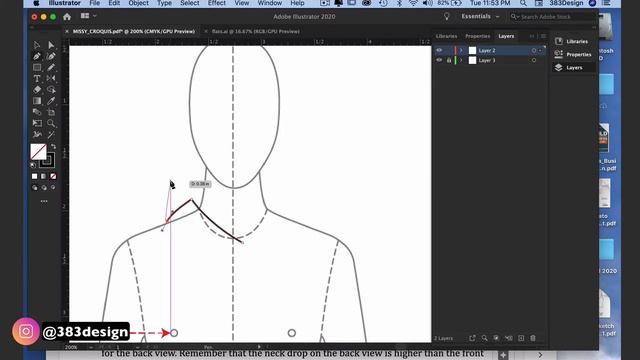640x360 pixels.
Task: Toggle Layer 2 target circle
Action: click(x=534, y=51)
